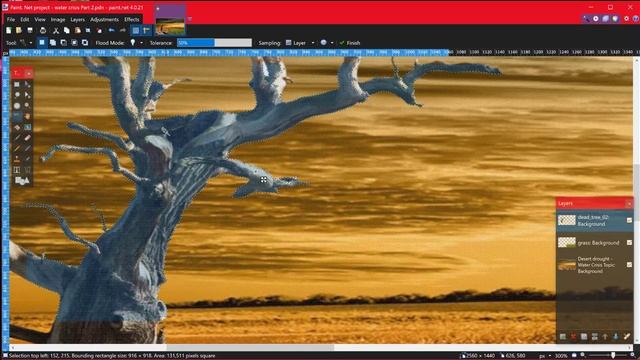The height and width of the screenshot is (360, 640).
Task: Toggle the Layers window button
Action: tap(605, 19)
